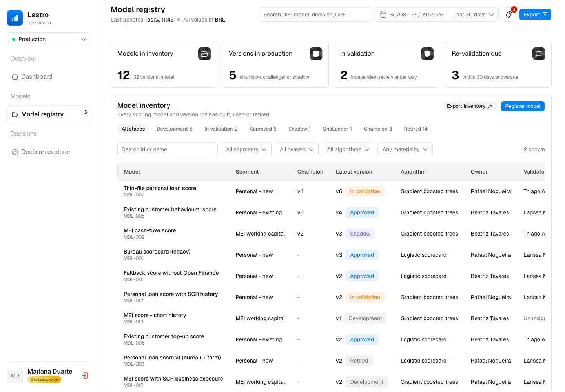Open the All algorithms filter
565x392 pixels.
tap(348, 149)
